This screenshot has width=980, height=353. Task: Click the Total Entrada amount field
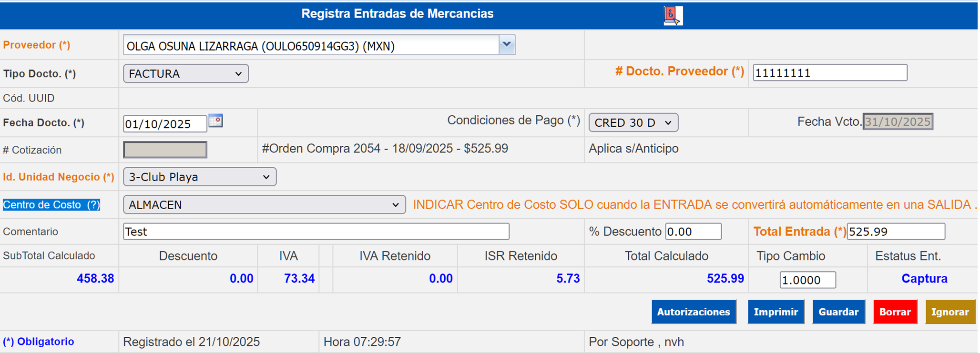[x=895, y=232]
